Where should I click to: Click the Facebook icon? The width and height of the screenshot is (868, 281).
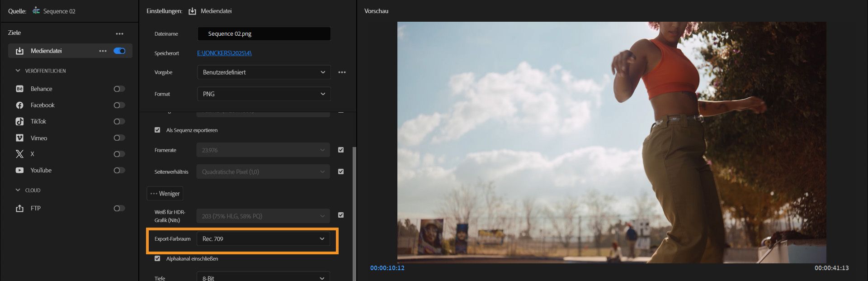pyautogui.click(x=19, y=105)
